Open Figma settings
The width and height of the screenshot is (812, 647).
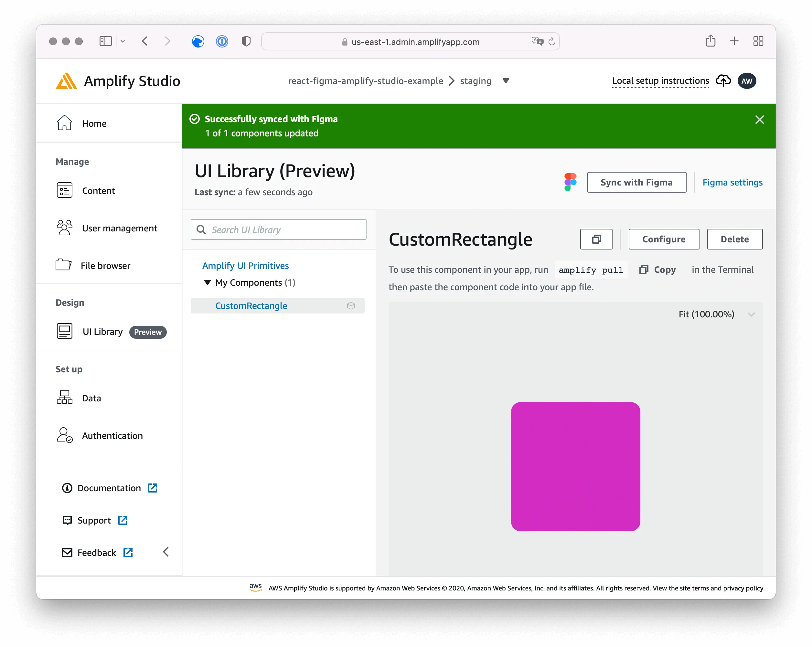[x=732, y=182]
